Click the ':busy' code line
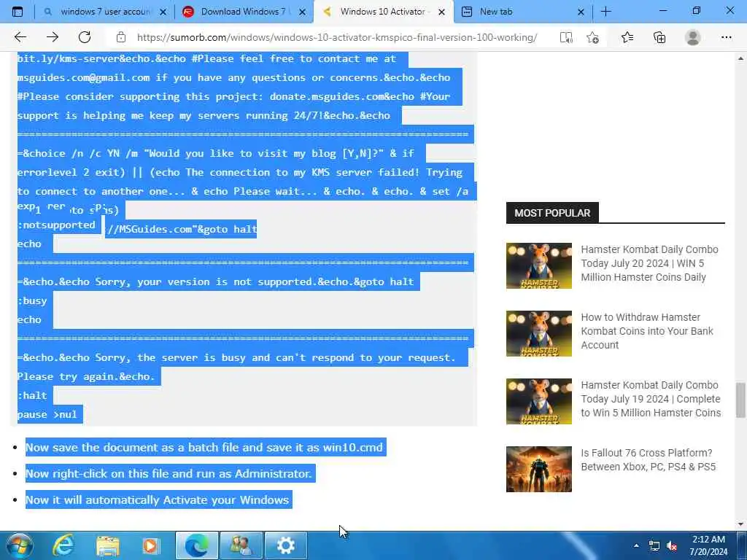This screenshot has height=560, width=747. [32, 300]
